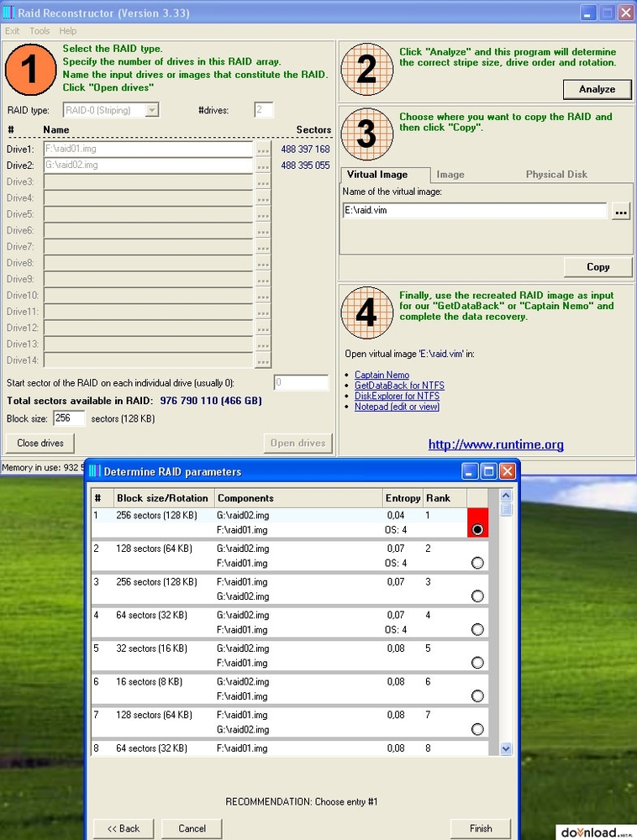The width and height of the screenshot is (637, 840).
Task: Click browse button for Drive4
Action: point(262,198)
